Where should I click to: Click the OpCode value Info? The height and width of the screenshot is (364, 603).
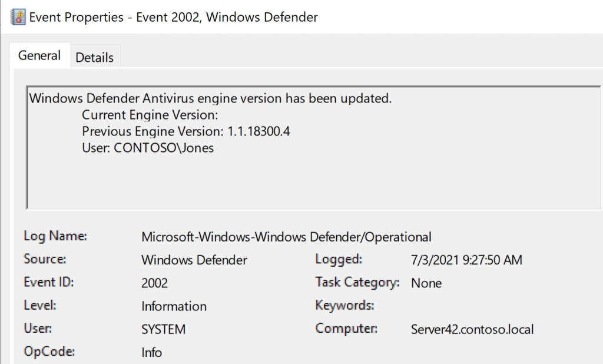(151, 352)
